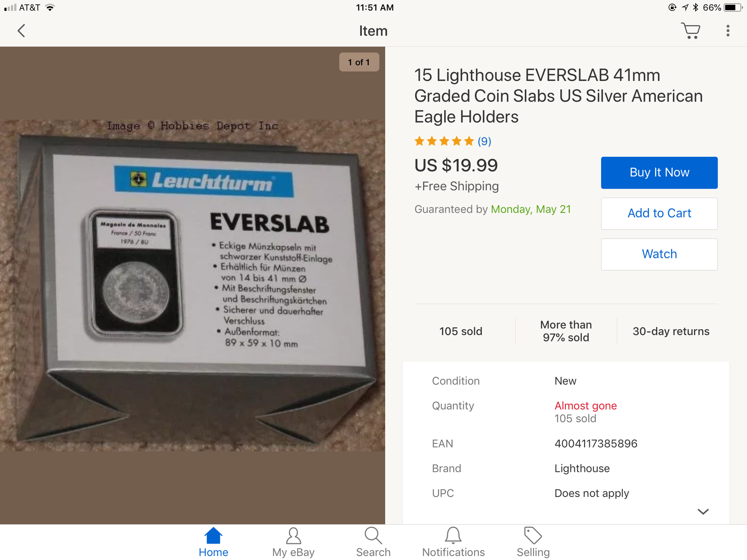This screenshot has width=747, height=560.
Task: Open the Selling tag tab
Action: tap(533, 542)
